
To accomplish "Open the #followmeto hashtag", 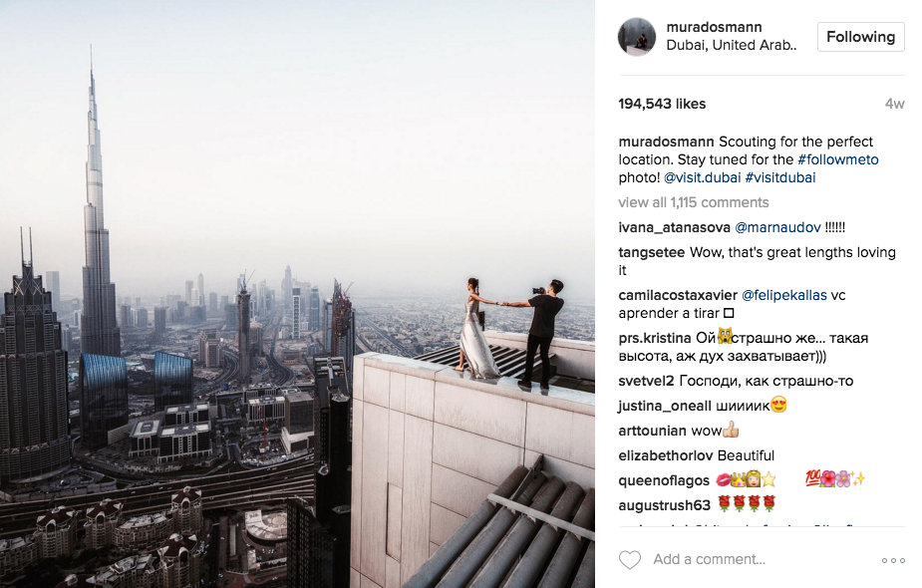I will pyautogui.click(x=838, y=159).
